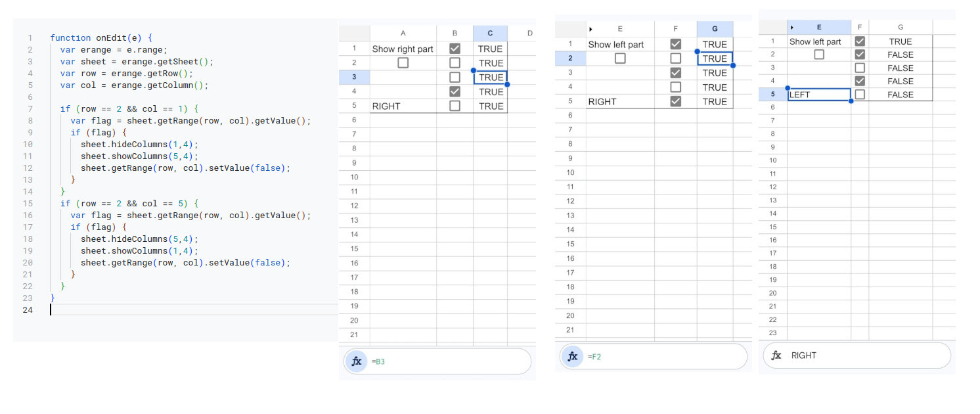Viewport: 980px width, 414px height.
Task: Expand hidden columns arrow in the =F2 sheet
Action: tap(590, 29)
